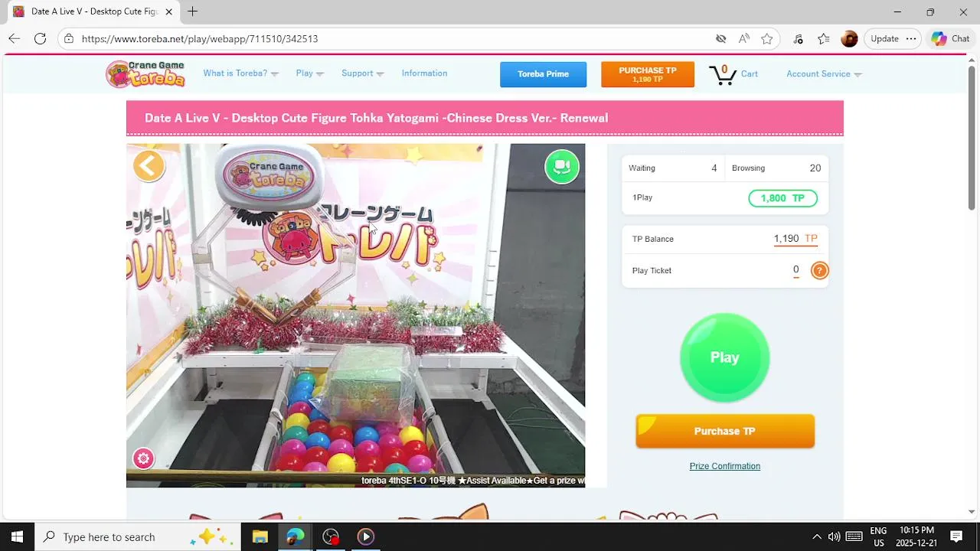Open File Explorer from taskbar

click(260, 536)
